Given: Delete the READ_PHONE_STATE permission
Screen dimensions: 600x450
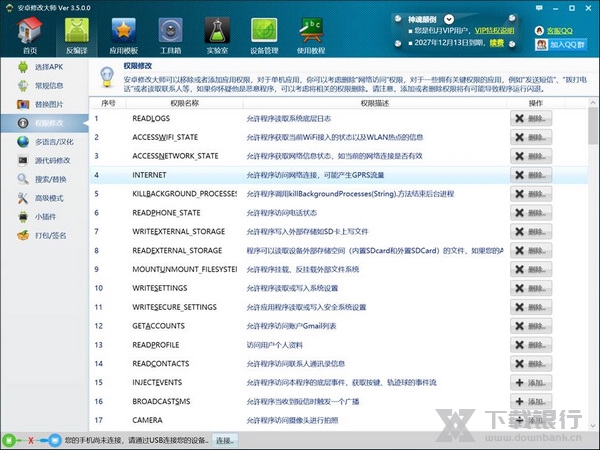Looking at the screenshot, I should tap(531, 213).
